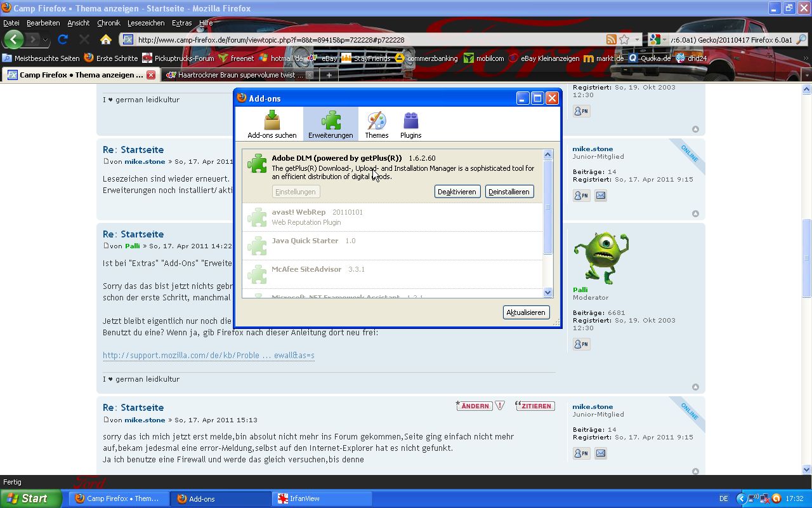Open commerzbanking bookmark
Screen dimensions: 812x508
[x=426, y=58]
